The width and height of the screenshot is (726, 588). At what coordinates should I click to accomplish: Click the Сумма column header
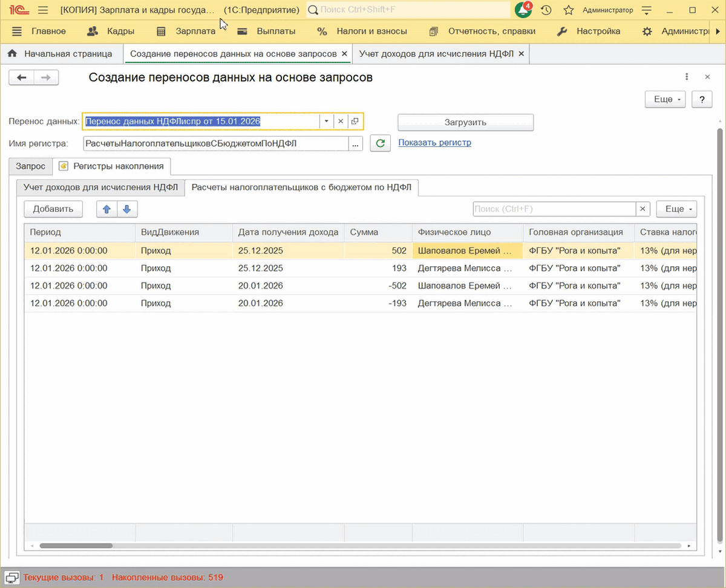click(378, 232)
